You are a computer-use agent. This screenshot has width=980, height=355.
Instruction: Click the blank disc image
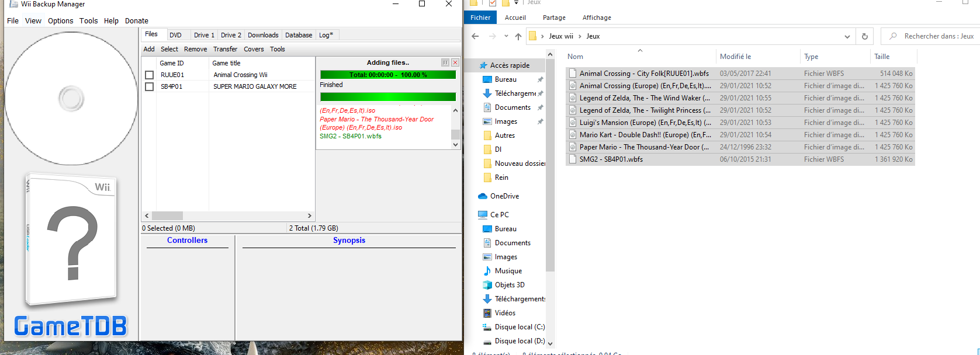71,98
